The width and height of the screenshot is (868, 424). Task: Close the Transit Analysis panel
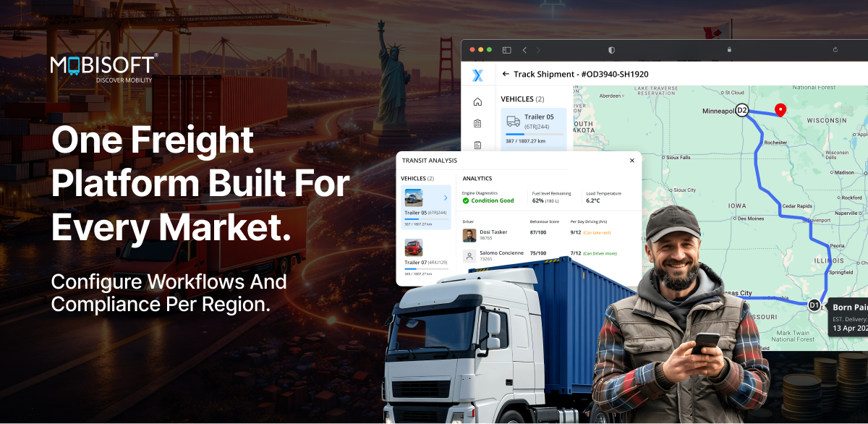[631, 161]
